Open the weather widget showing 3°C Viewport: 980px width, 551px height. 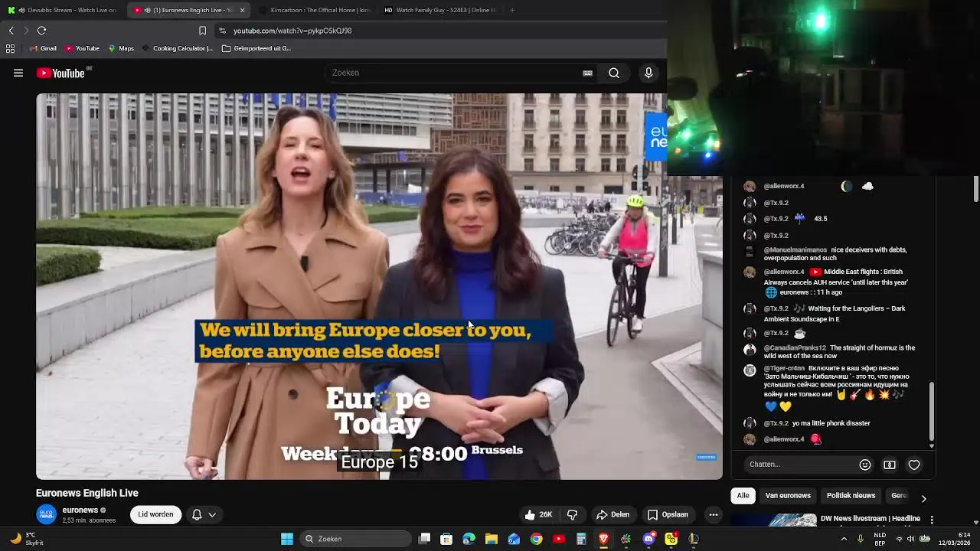coord(26,539)
